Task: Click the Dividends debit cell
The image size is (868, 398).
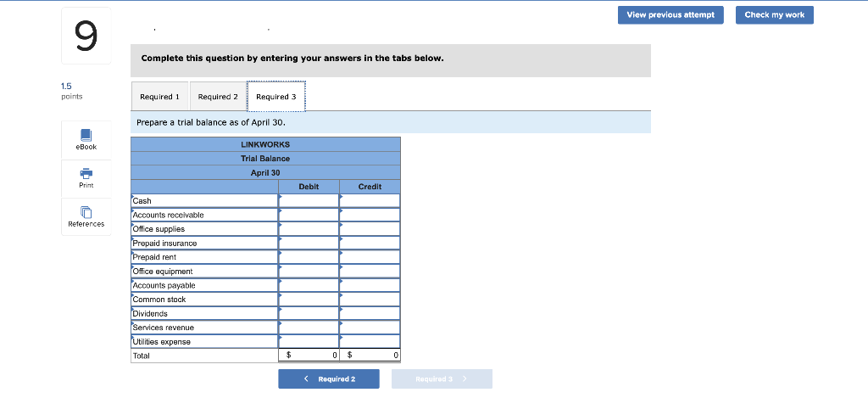Action: click(x=309, y=313)
